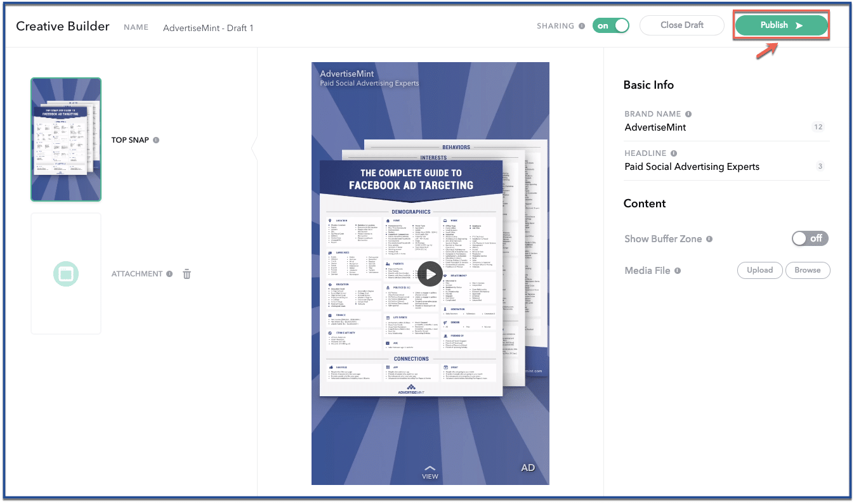Viewport: 854px width, 504px height.
Task: Turn on Show Buffer Zone toggle
Action: point(810,238)
